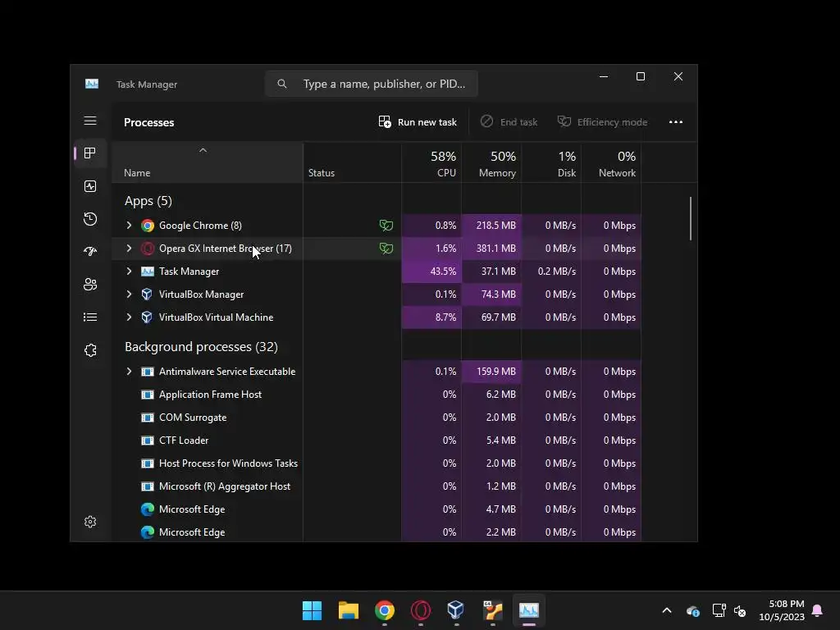
Task: Expand the Opera GX Internet Browser group
Action: coord(129,249)
